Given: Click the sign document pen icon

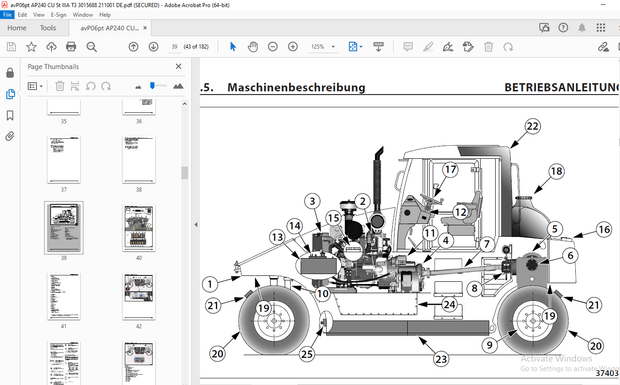Looking at the screenshot, I should point(448,47).
